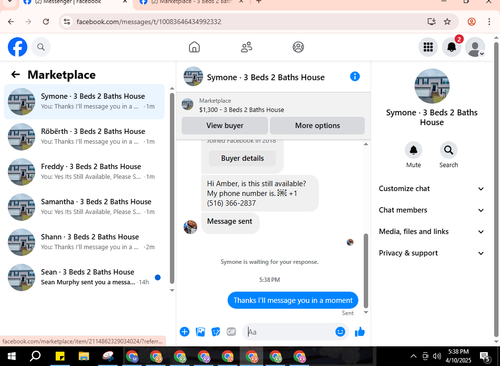
Task: Click the View buyer button
Action: coord(225,126)
